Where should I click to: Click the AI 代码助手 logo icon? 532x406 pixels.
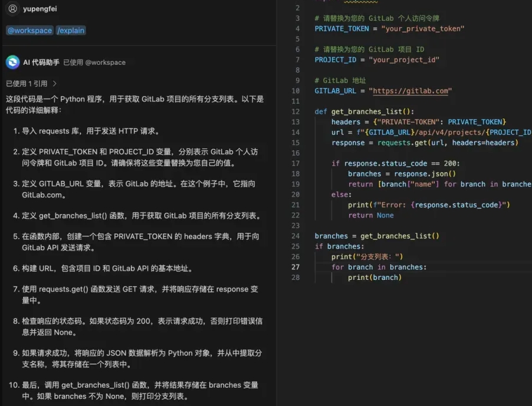(12, 62)
